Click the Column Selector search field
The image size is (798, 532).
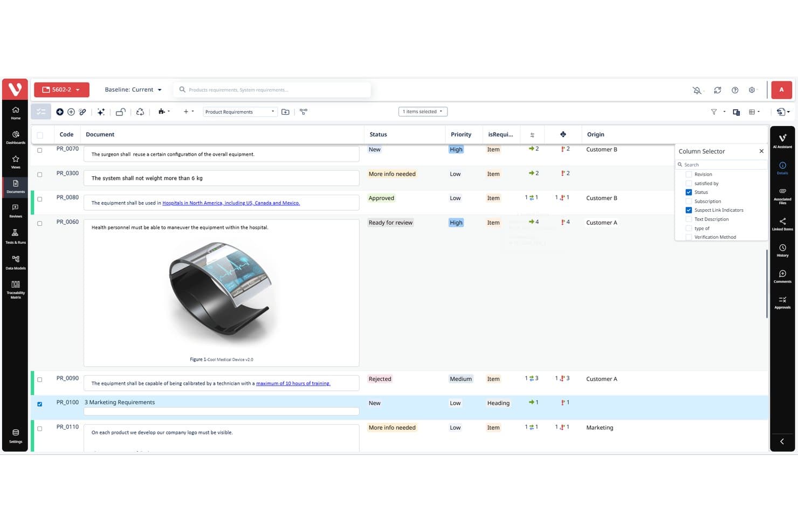click(x=721, y=164)
